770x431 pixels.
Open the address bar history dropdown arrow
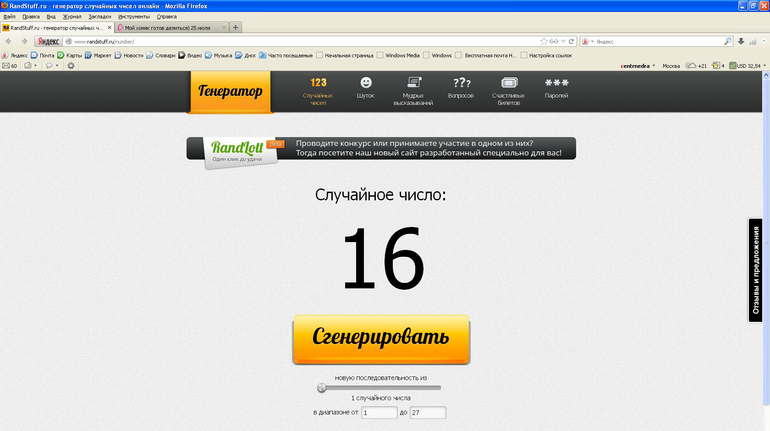point(563,42)
